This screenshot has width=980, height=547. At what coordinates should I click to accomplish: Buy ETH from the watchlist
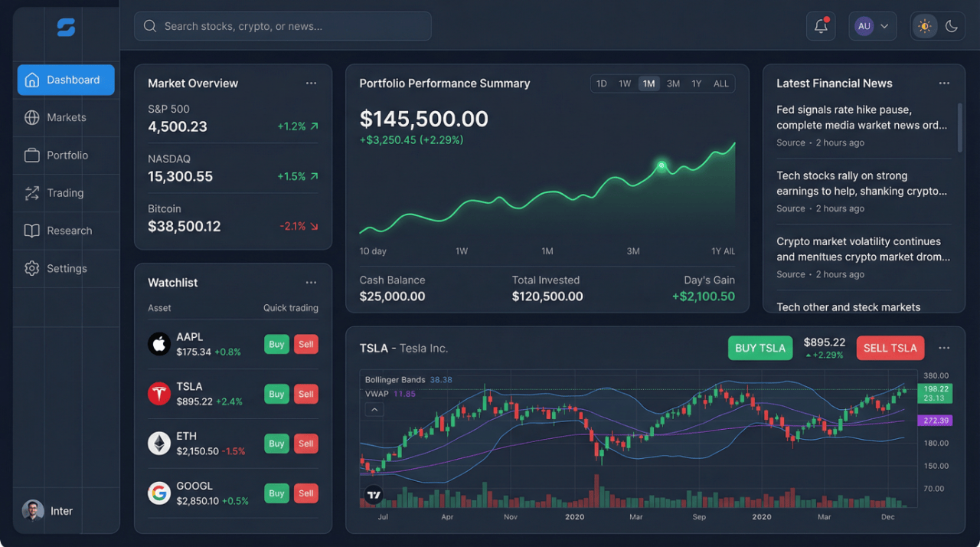(x=276, y=444)
